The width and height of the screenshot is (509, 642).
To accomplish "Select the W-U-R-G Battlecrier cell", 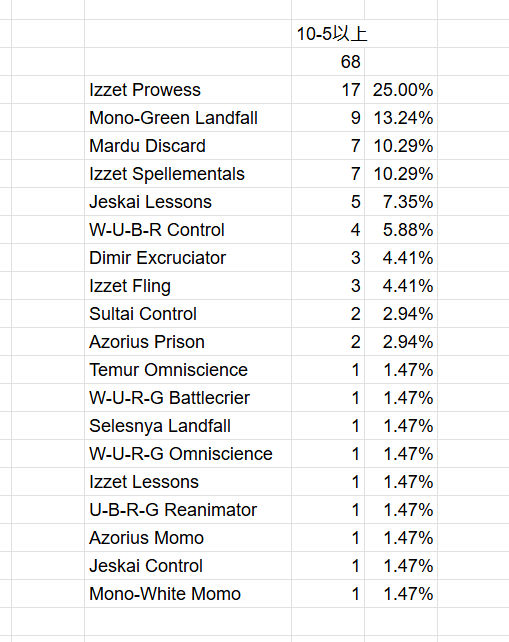I will click(188, 398).
